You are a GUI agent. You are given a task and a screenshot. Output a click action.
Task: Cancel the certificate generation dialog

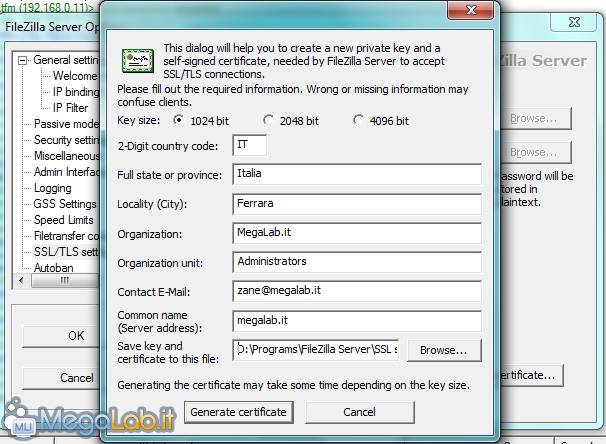coord(359,412)
